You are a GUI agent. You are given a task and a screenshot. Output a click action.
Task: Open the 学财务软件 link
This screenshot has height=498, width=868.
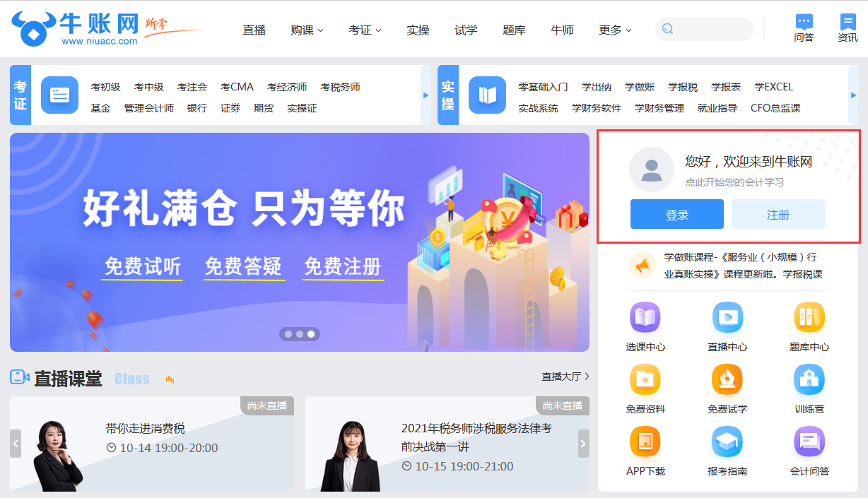click(597, 108)
